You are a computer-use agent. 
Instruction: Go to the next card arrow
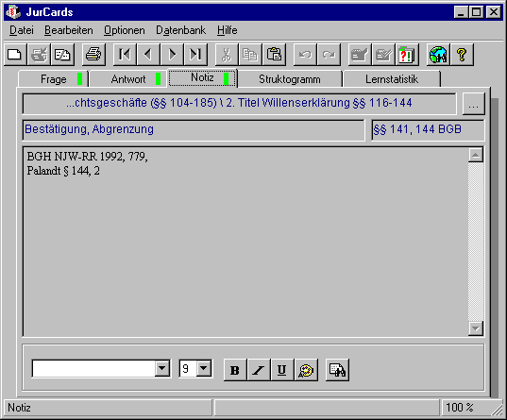pyautogui.click(x=172, y=55)
